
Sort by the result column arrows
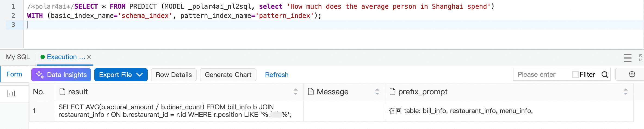[x=296, y=92]
